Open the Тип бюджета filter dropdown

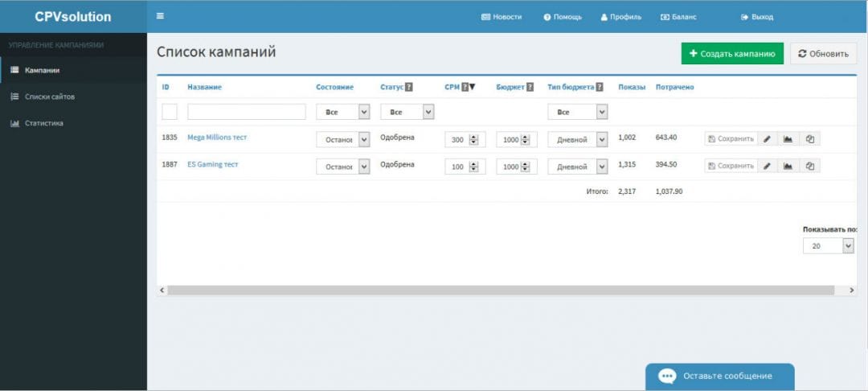577,112
